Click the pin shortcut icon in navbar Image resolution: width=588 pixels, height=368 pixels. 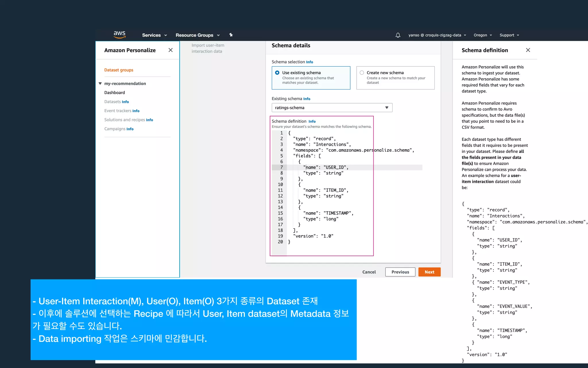[231, 35]
